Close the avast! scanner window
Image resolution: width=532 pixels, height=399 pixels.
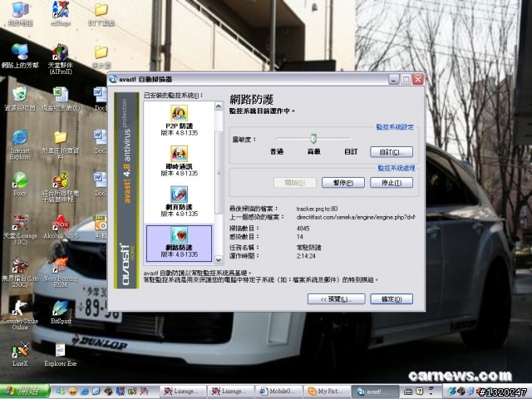[418, 80]
